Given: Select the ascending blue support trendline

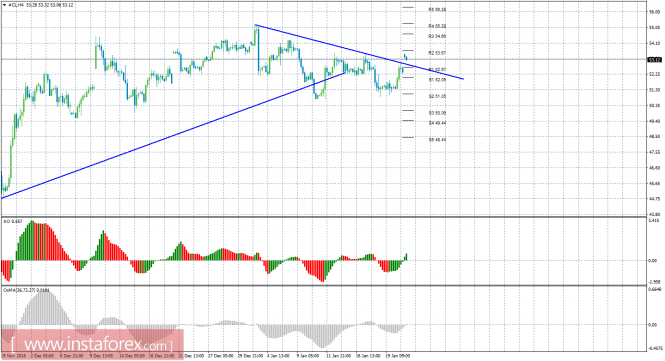Looking at the screenshot, I should click(173, 135).
